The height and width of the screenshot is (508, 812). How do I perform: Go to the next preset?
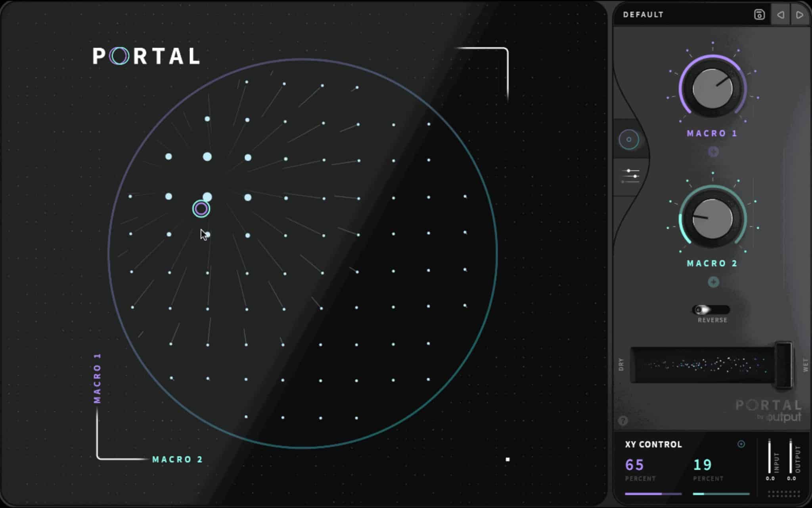(x=800, y=15)
